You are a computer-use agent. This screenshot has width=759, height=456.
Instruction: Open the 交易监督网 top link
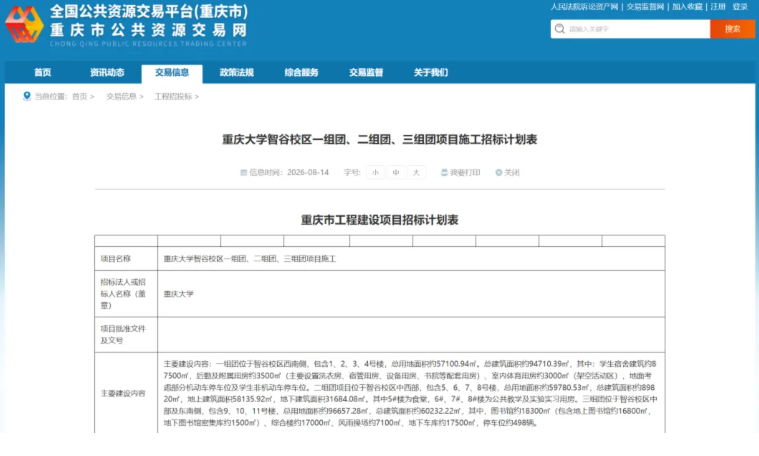(645, 7)
